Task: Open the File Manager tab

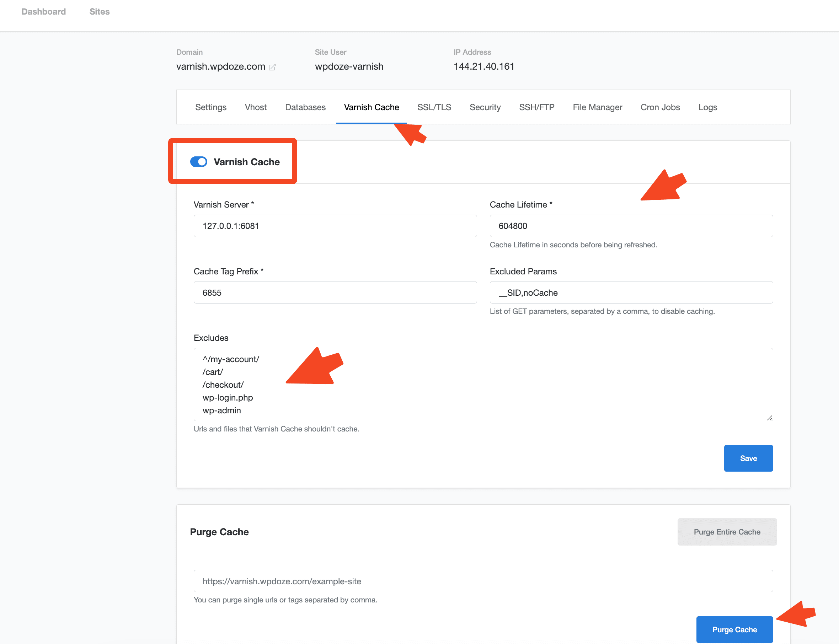Action: click(597, 107)
